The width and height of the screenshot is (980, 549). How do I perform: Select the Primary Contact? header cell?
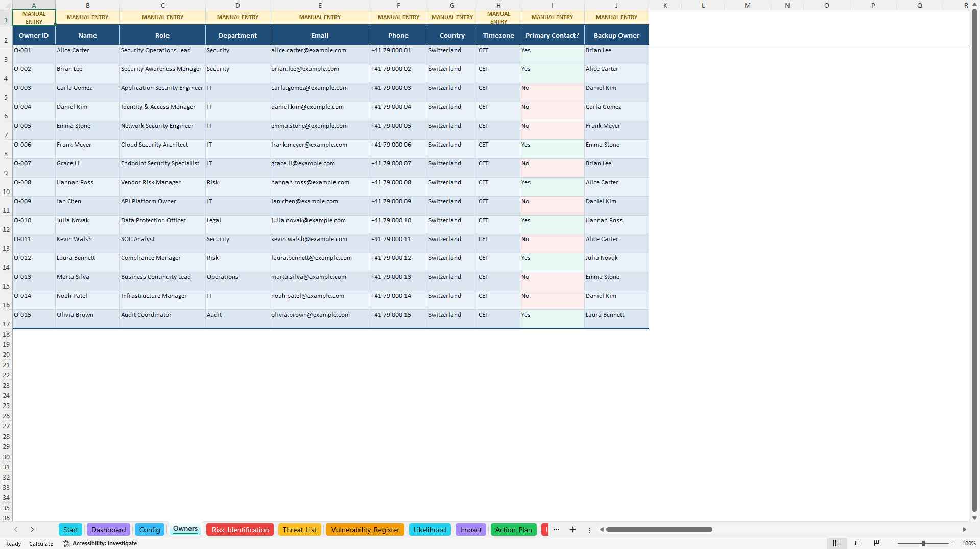point(552,35)
